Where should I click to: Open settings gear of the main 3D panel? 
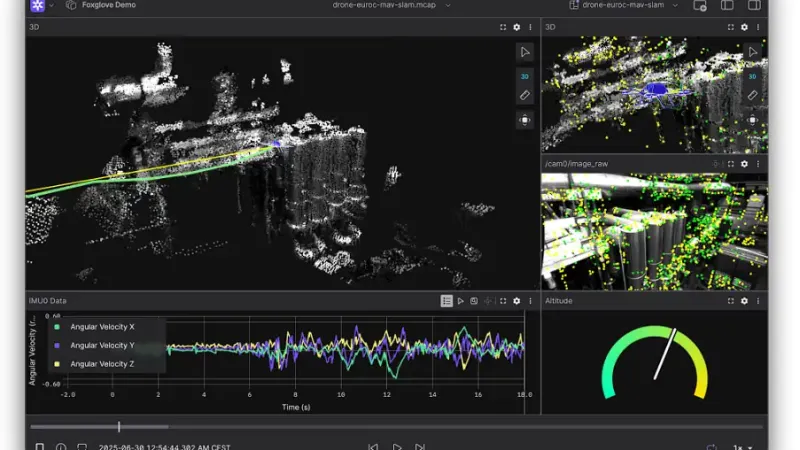click(x=516, y=27)
